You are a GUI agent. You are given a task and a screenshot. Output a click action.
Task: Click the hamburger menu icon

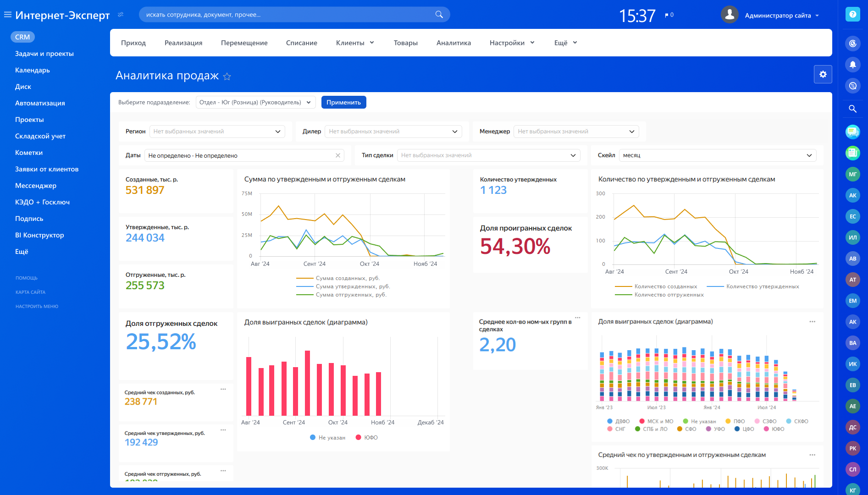[7, 15]
